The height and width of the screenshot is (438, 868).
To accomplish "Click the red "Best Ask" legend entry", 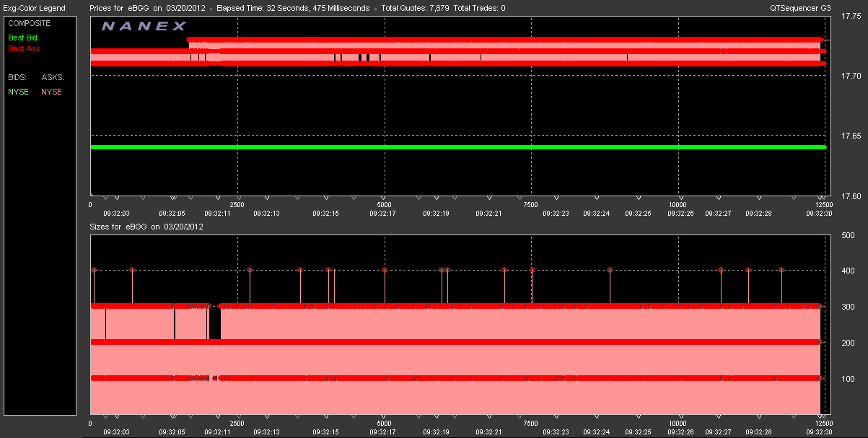I will pos(24,49).
